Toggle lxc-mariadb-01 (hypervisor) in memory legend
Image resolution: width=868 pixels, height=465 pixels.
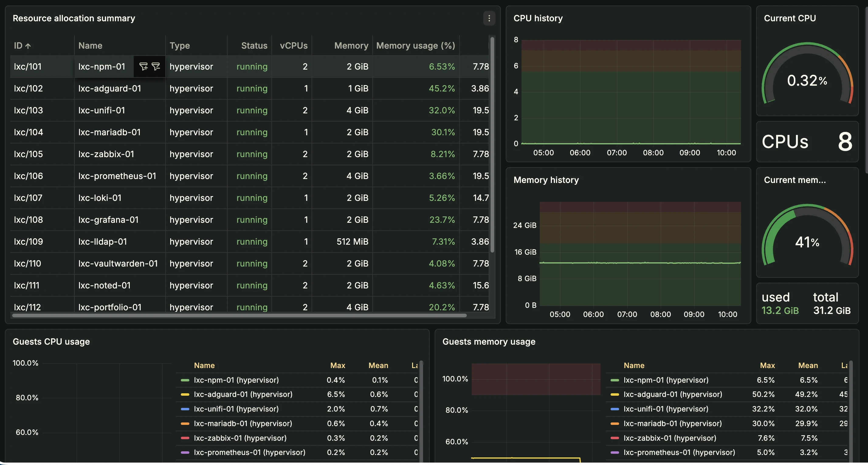(673, 424)
